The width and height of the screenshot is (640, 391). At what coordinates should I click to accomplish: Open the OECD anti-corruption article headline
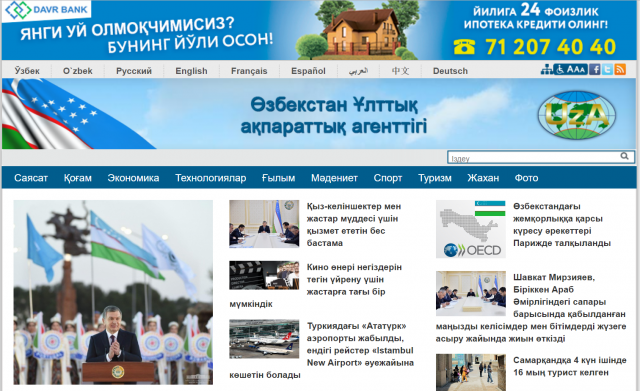point(562,224)
